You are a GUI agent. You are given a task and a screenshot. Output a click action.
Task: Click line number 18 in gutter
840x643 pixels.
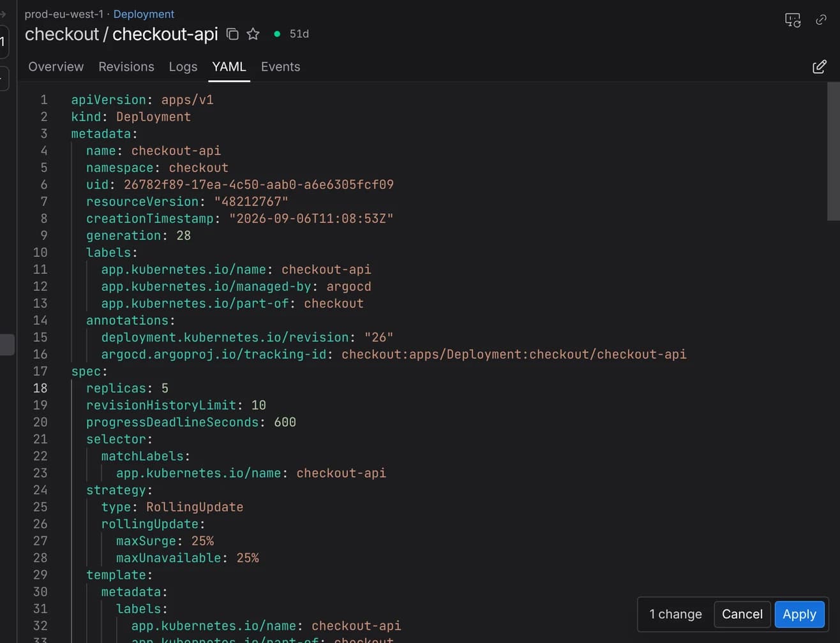40,388
